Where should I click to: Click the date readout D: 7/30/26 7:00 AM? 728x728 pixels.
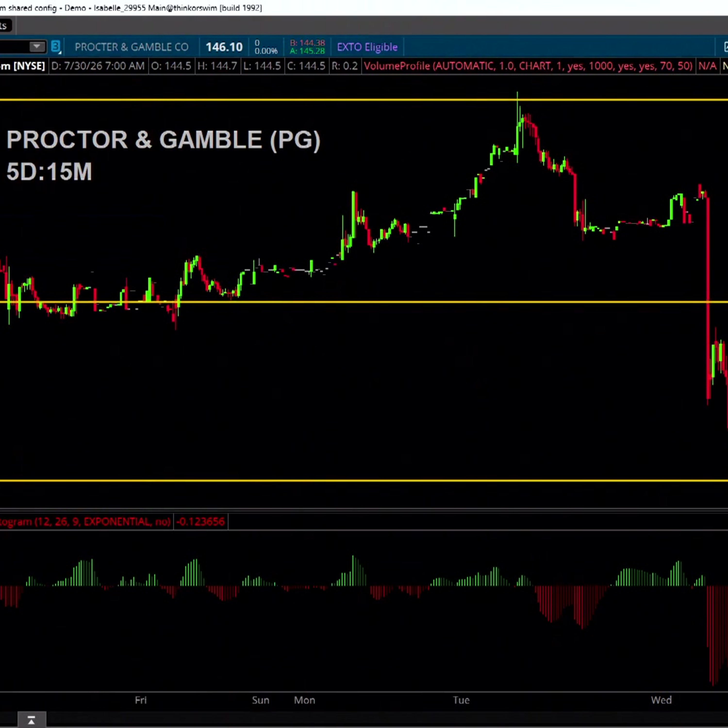coord(98,66)
